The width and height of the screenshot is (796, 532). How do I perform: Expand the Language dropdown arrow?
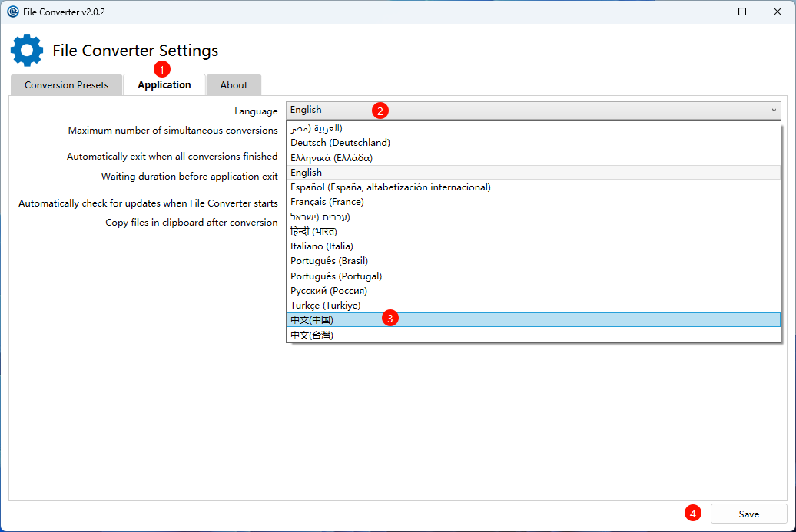tap(774, 110)
